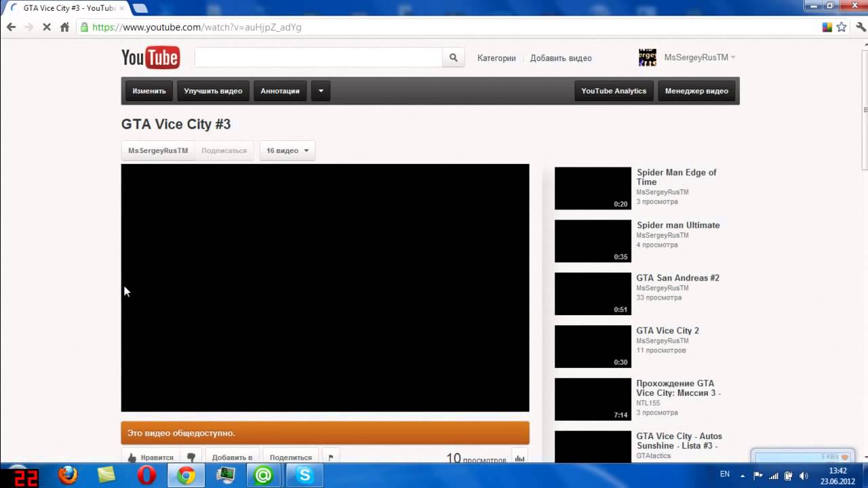Image resolution: width=868 pixels, height=488 pixels.
Task: Click the Spider man Ultimate thumbnail
Action: pyautogui.click(x=593, y=241)
